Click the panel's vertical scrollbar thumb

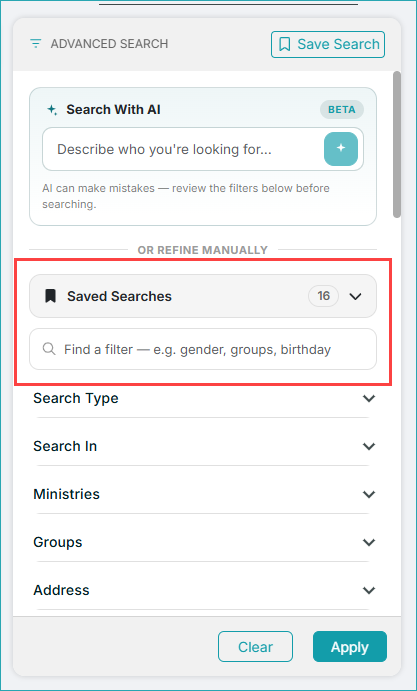click(x=397, y=144)
